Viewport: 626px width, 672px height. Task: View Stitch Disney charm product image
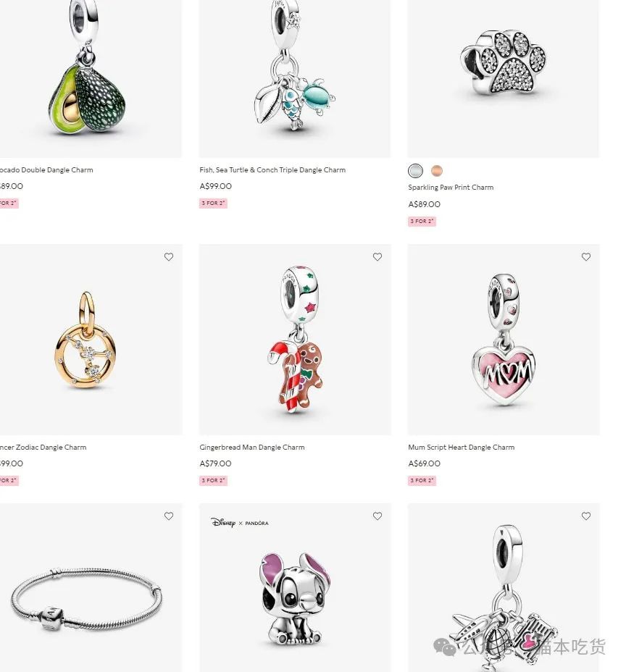point(295,587)
